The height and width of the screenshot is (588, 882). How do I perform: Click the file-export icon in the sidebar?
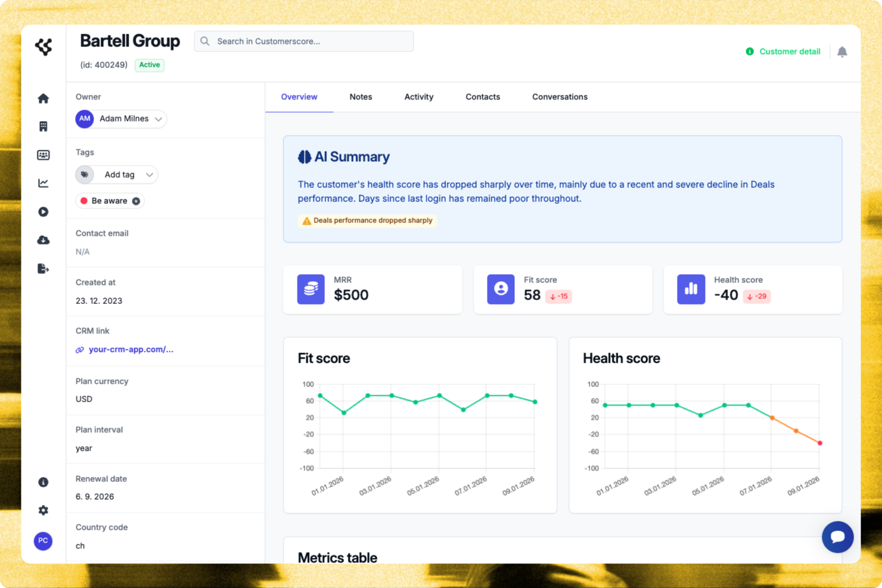[x=43, y=269]
